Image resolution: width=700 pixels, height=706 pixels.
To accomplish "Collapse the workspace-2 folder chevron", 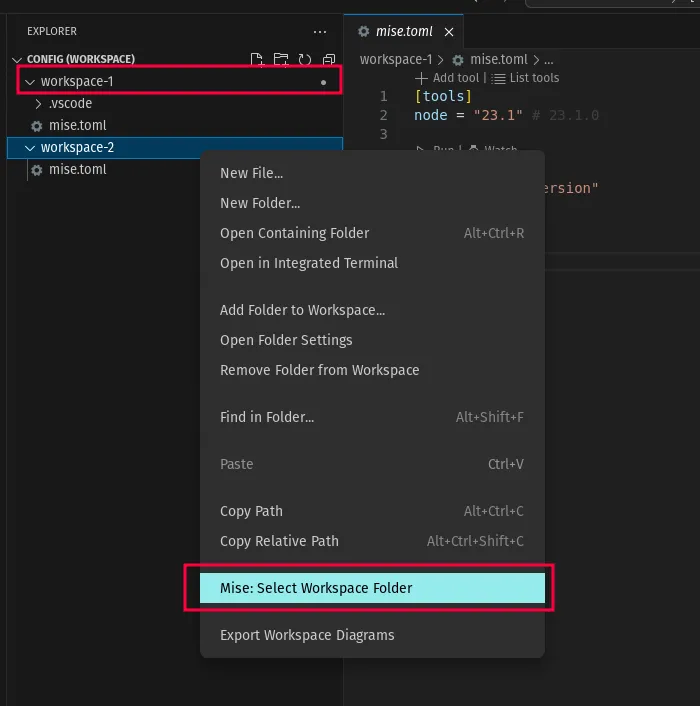I will (30, 148).
